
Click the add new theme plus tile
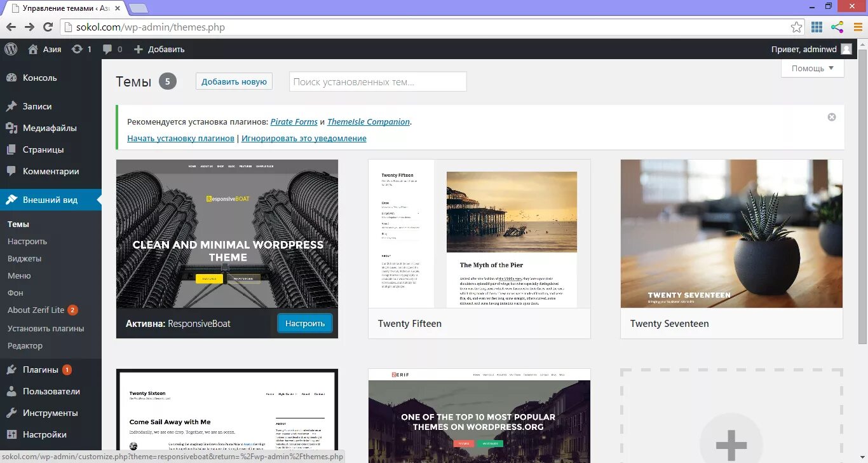point(732,416)
